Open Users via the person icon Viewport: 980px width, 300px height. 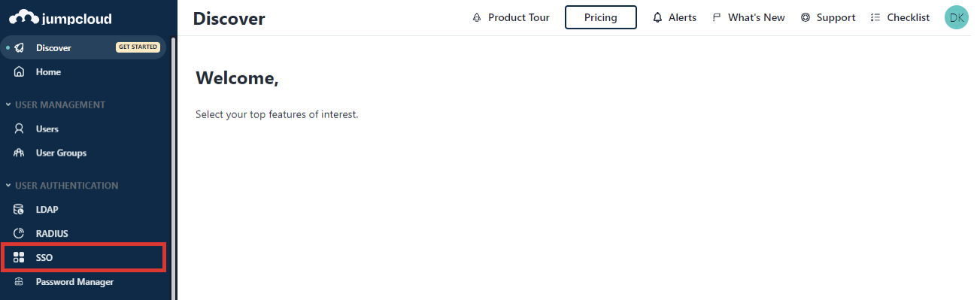click(x=20, y=129)
